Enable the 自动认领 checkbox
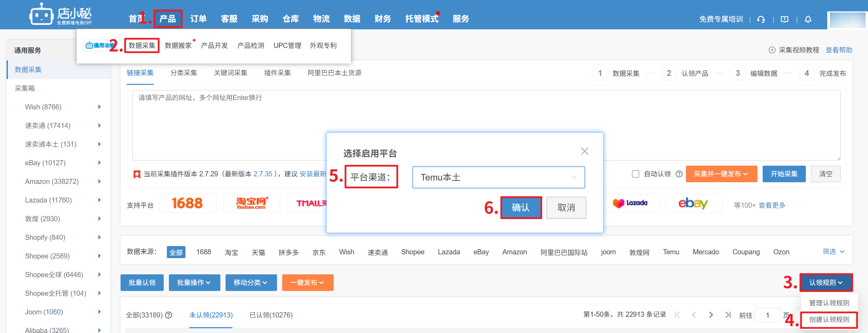 click(x=635, y=174)
